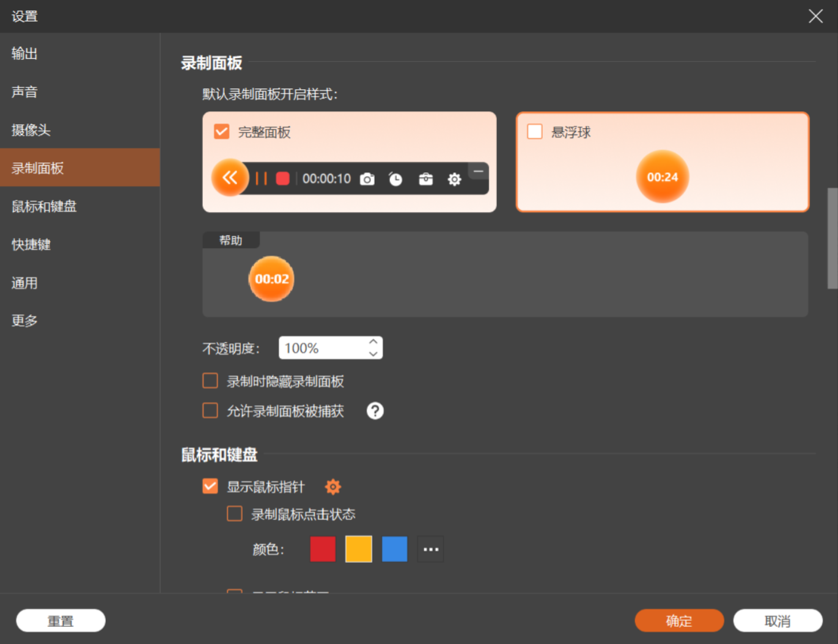
Task: Click the 00:00:10 timer in panel preview
Action: [326, 178]
